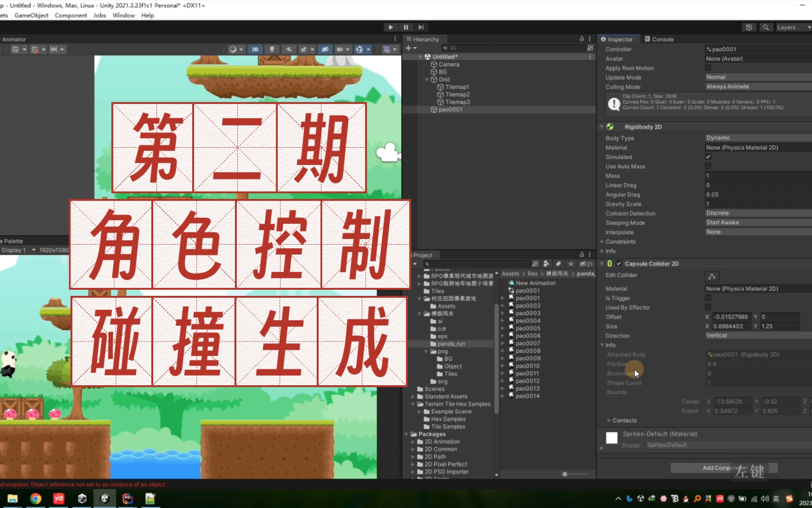Click the global search magnifier icon
This screenshot has width=812, height=508.
click(766, 27)
